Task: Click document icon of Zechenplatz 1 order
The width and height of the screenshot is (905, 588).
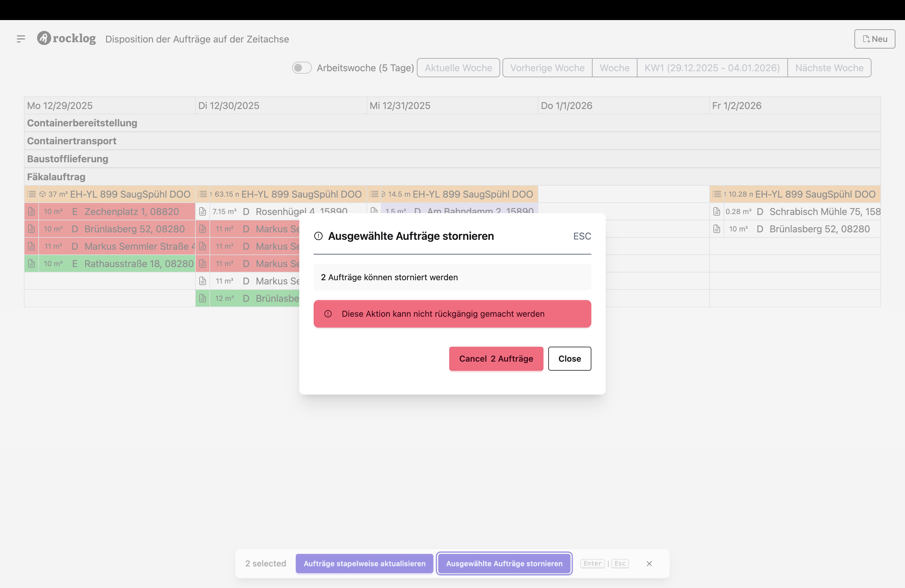Action: point(31,211)
